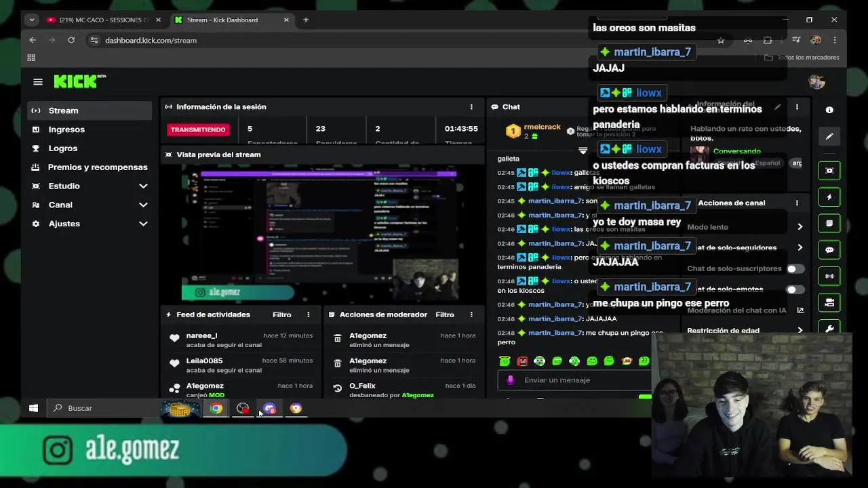Toggle Chat de solo-emotes switch
The width and height of the screenshot is (868, 488).
point(795,289)
